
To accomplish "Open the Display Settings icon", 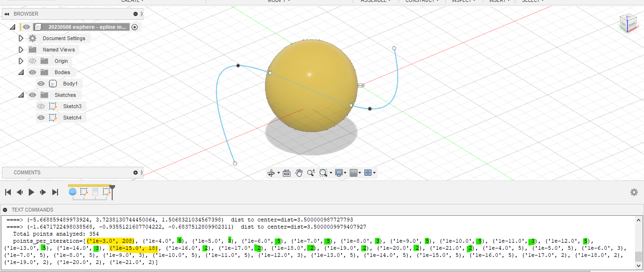I will click(340, 173).
